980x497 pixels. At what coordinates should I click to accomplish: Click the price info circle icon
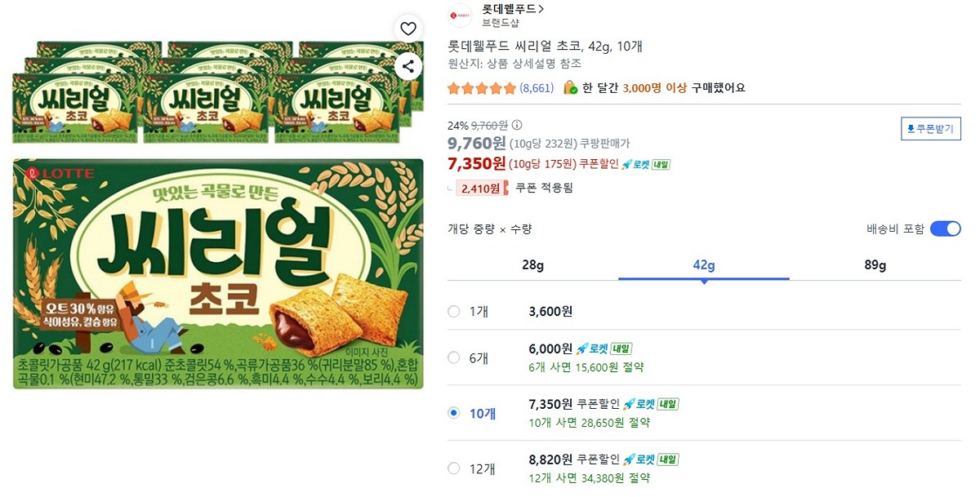[x=516, y=126]
